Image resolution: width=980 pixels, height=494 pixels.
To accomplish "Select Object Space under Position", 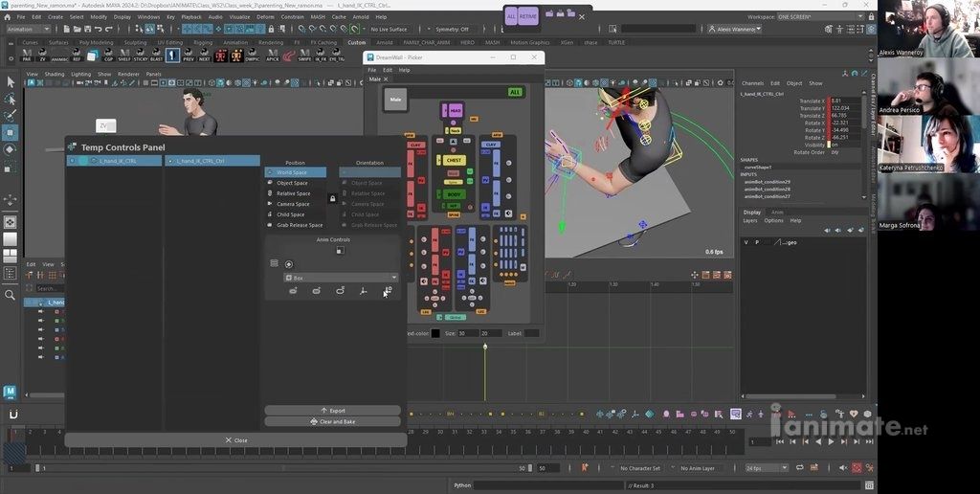I will pyautogui.click(x=295, y=183).
